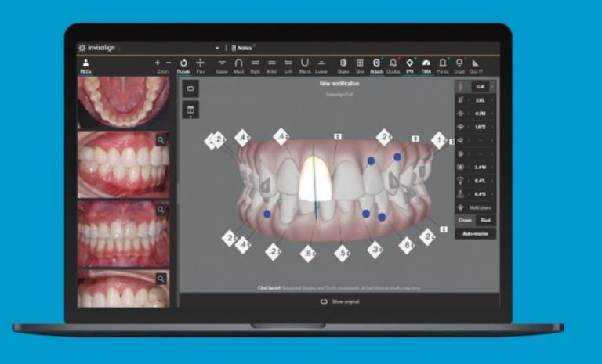Click the Multi-plane movement option
602x364 pixels.
[x=475, y=207]
